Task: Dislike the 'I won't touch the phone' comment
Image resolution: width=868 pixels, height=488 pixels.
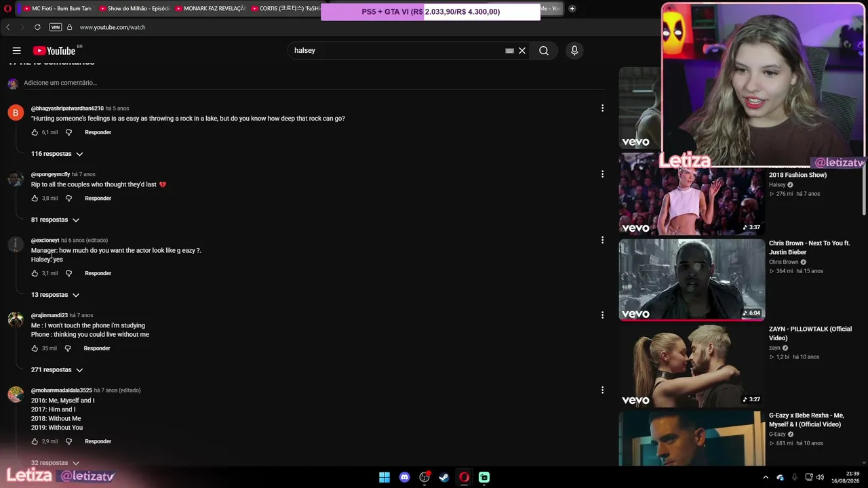Action: point(68,348)
